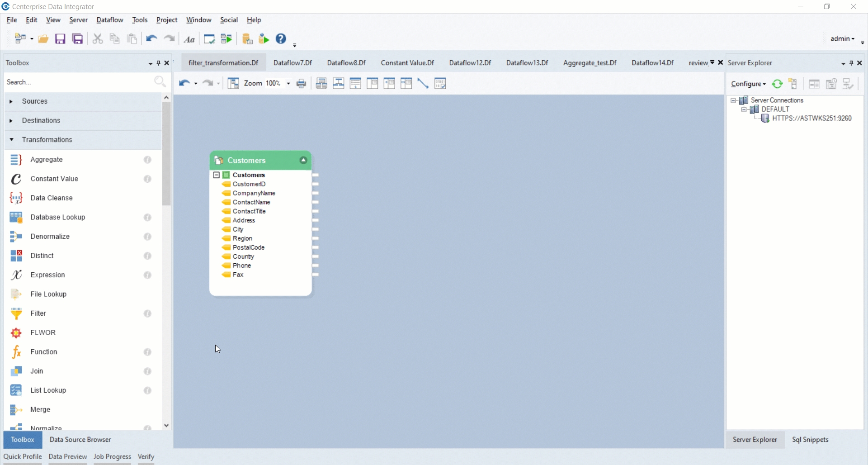Viewport: 868px width, 465px height.
Task: Open the Data Preview panel
Action: point(68,457)
